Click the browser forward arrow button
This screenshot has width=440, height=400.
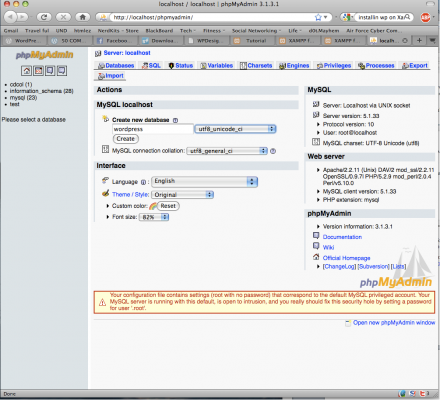point(22,17)
